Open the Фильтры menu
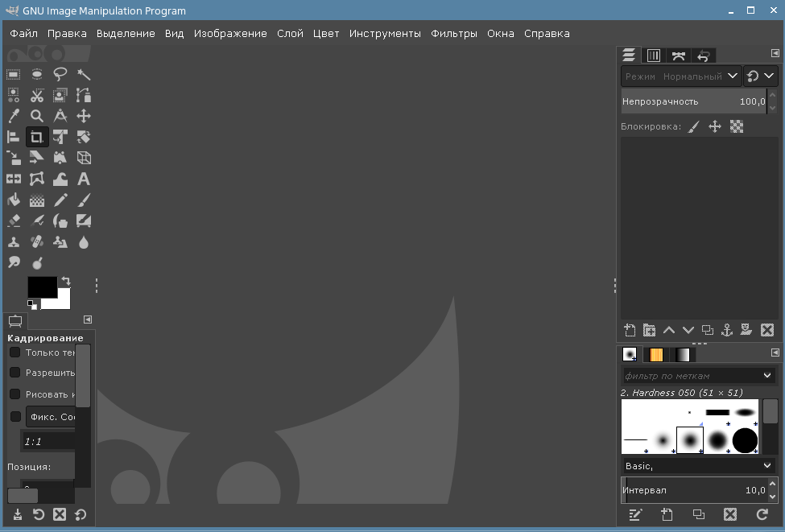 click(x=454, y=34)
